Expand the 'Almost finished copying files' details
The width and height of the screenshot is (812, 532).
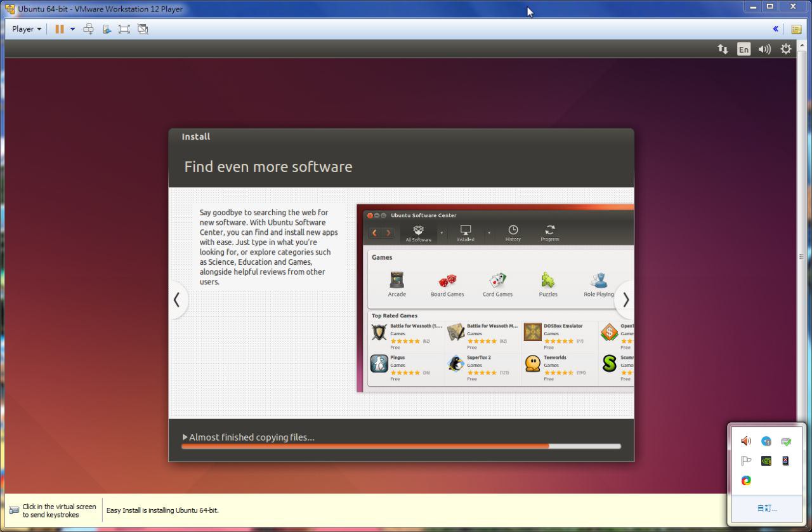point(185,437)
